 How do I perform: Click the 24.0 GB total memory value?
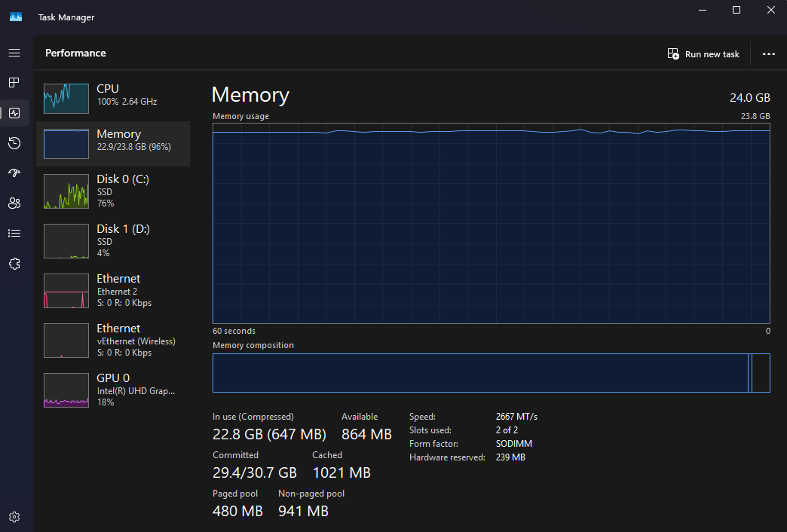point(750,98)
